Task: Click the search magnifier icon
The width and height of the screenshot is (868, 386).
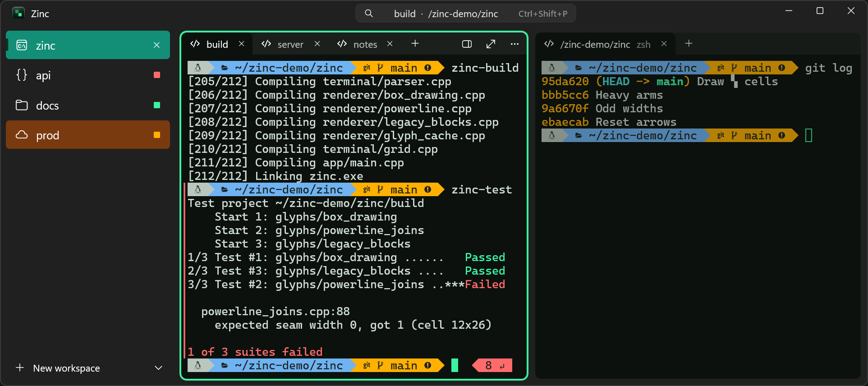Action: pos(369,14)
